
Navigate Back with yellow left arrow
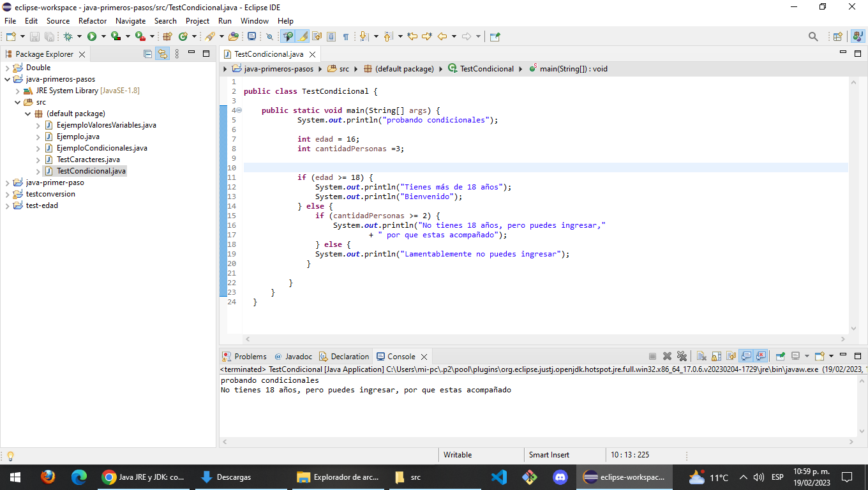442,37
